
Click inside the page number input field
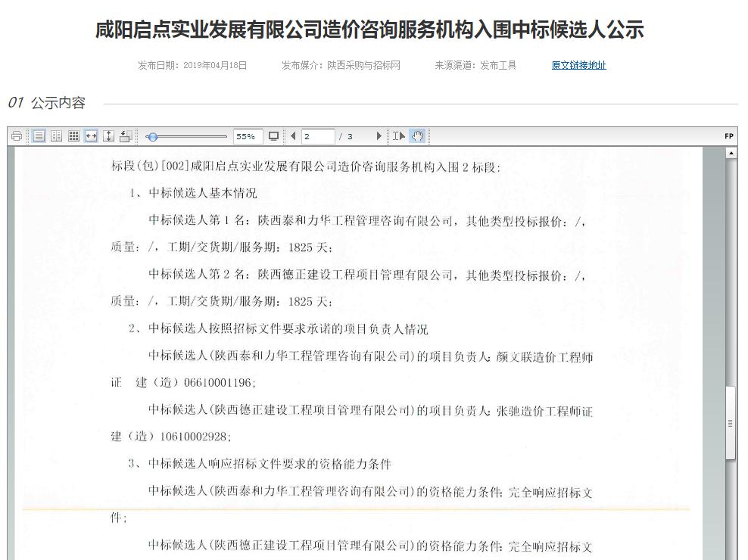(x=318, y=136)
